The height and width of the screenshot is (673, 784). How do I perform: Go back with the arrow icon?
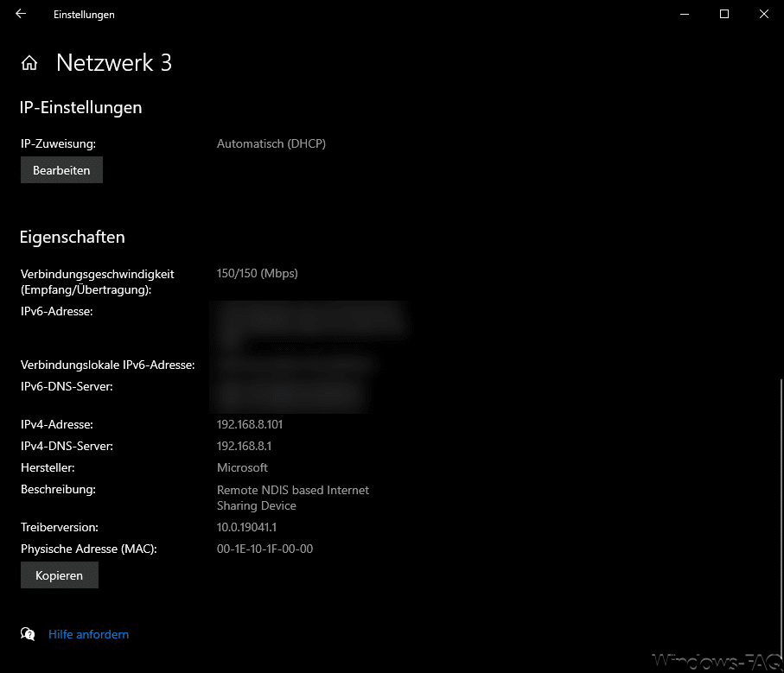pyautogui.click(x=21, y=14)
